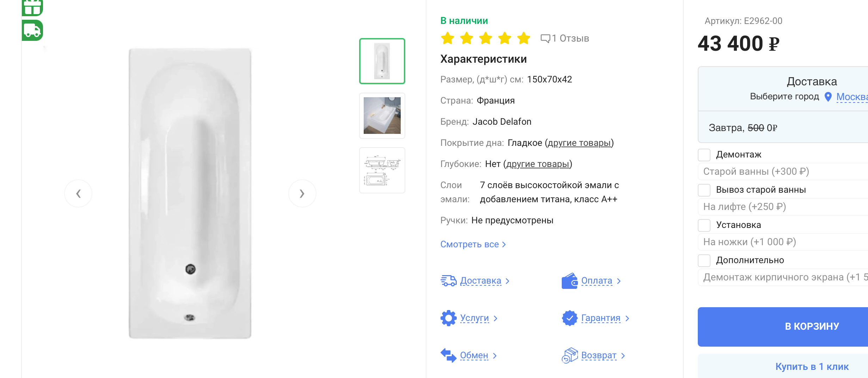Click the wallet icon next to Оплата
Image resolution: width=868 pixels, height=378 pixels.
click(569, 281)
